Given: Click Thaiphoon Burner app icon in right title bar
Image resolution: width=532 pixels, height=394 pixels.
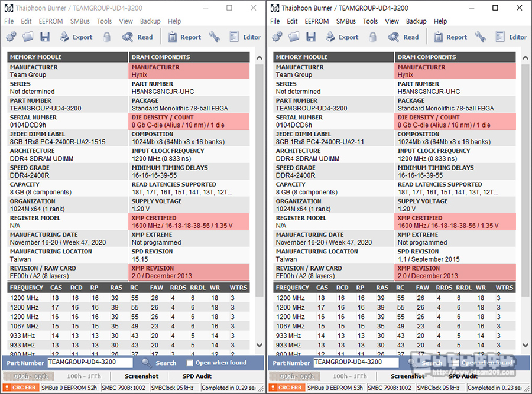Looking at the screenshot, I should [x=275, y=8].
